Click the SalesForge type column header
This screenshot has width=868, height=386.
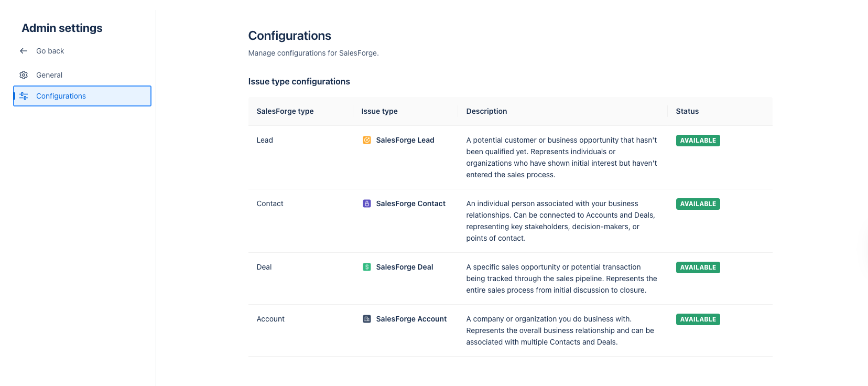pos(285,111)
